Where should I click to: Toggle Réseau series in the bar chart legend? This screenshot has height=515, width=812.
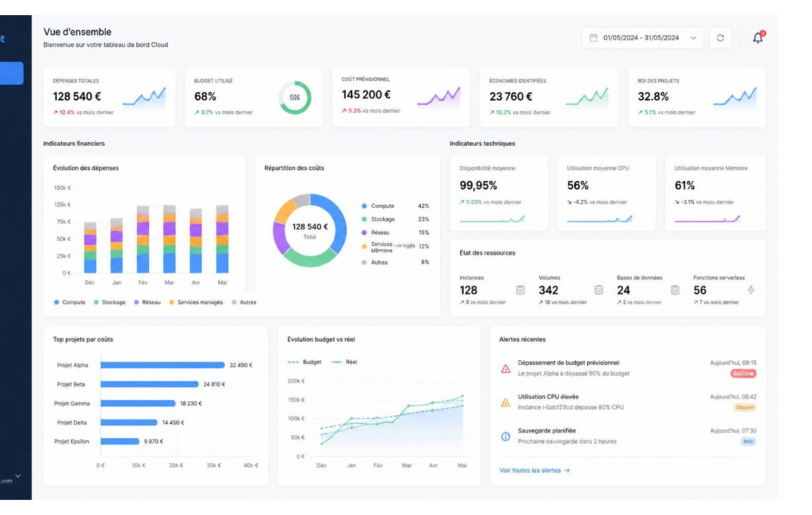(x=147, y=302)
